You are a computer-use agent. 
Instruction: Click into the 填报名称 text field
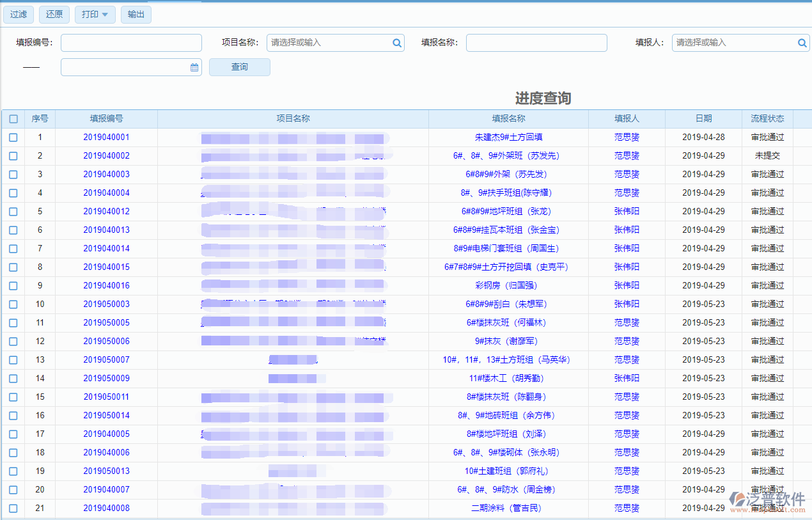pyautogui.click(x=536, y=43)
